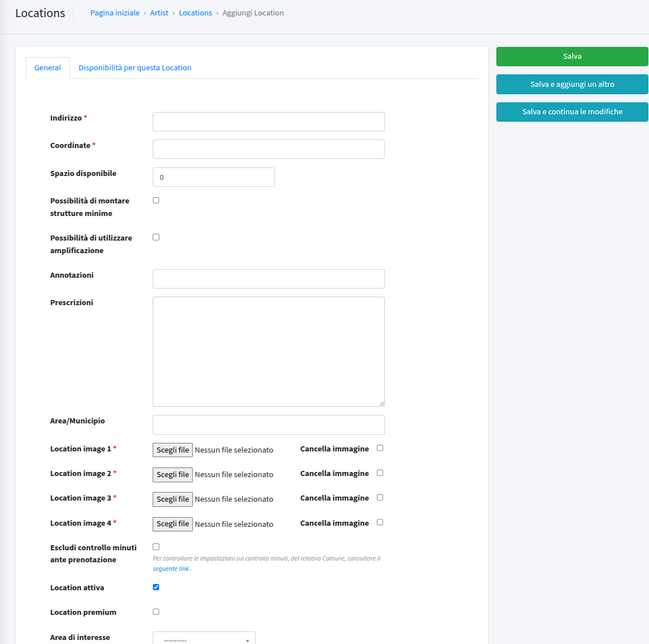Enable Possibilità di montare strutture minime

tap(156, 200)
